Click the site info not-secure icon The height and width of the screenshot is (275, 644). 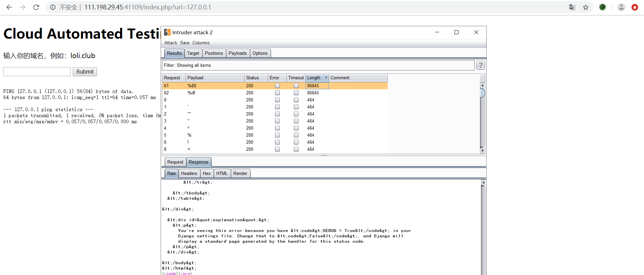point(53,7)
